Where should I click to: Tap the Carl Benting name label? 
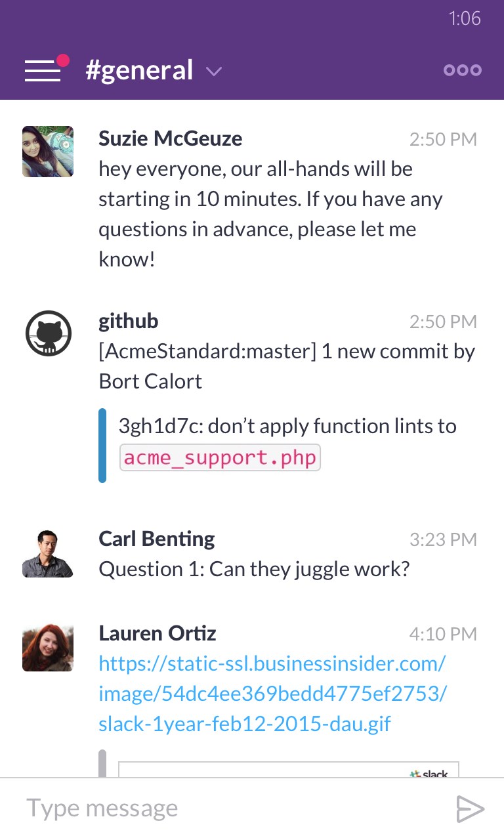point(156,539)
